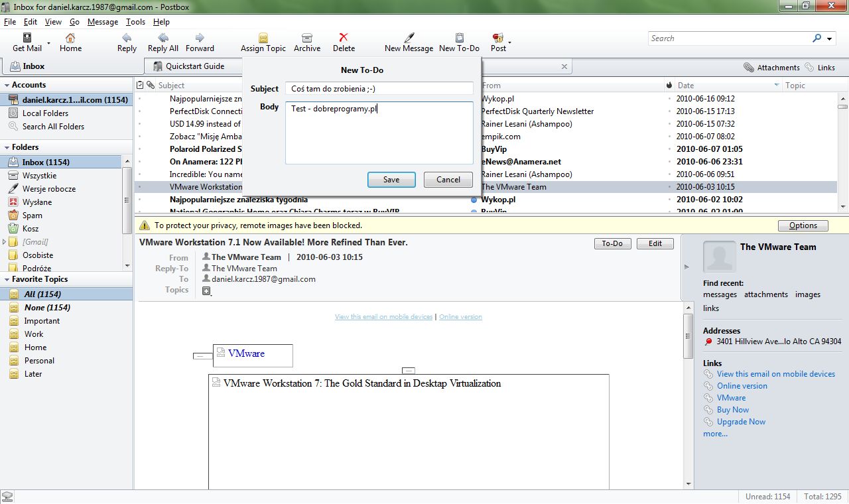Open the Edit menu
This screenshot has height=504, width=849.
tap(31, 22)
